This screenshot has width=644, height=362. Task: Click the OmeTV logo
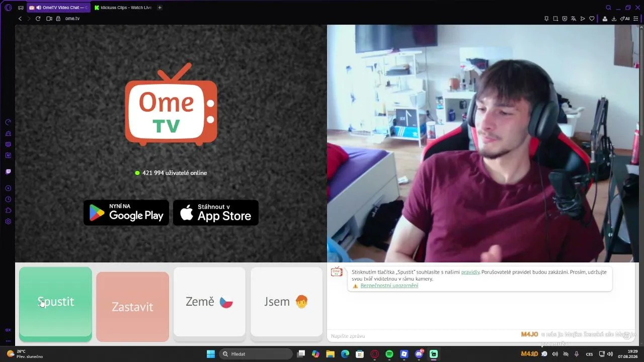coord(171,104)
